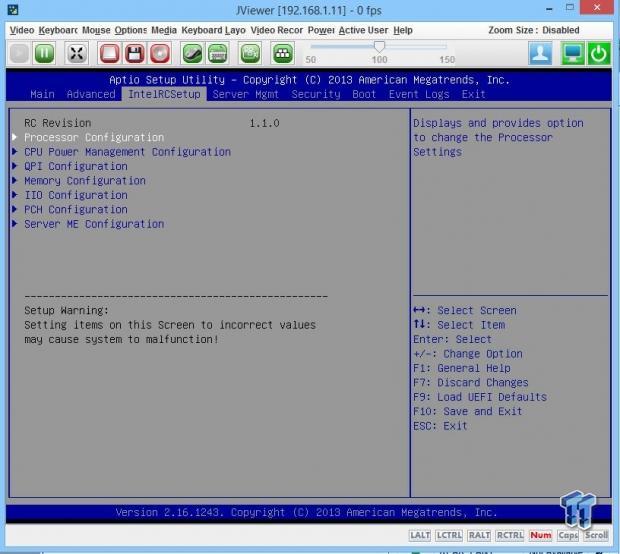
Task: Click arrow beside Processor Configuration
Action: [15, 137]
